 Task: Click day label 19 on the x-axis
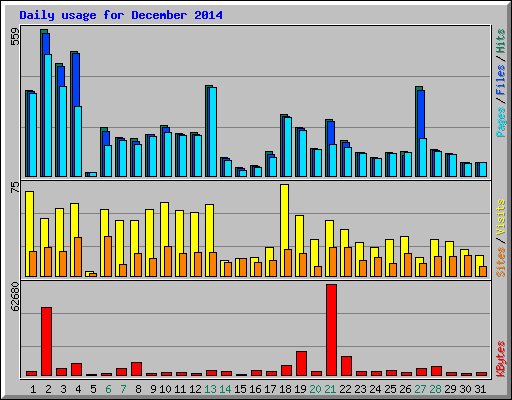pyautogui.click(x=301, y=389)
